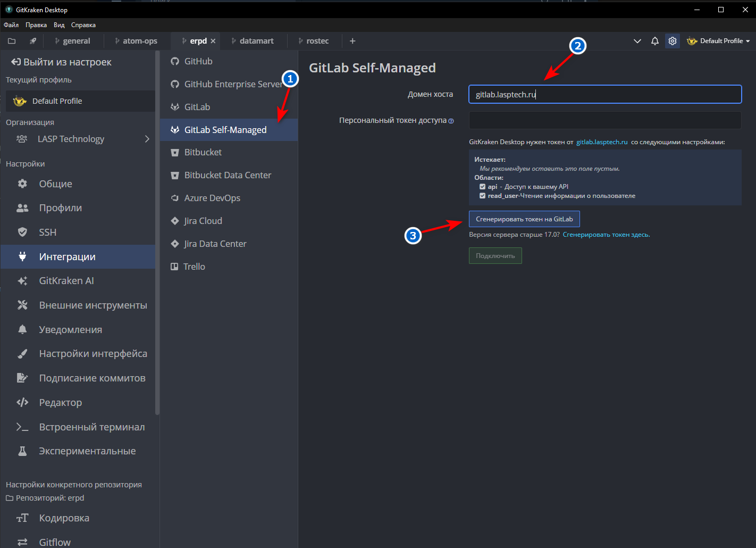The height and width of the screenshot is (548, 756).
Task: Click the external tools wrench icon
Action: [x=22, y=305]
